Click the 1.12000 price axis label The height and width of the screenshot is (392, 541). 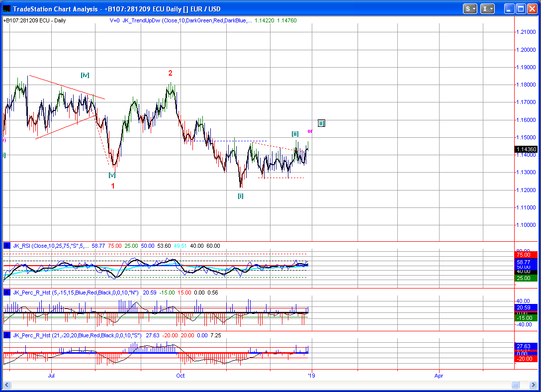[526, 190]
